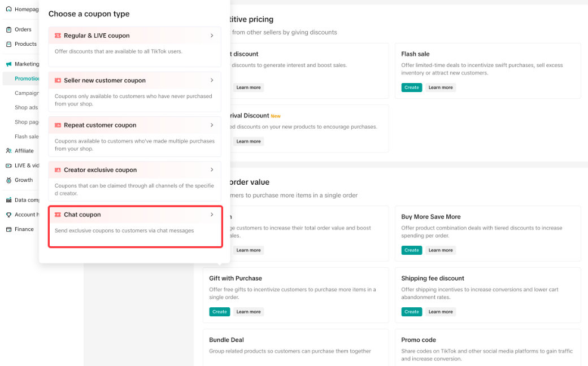The width and height of the screenshot is (588, 366).
Task: Click the Finance icon in sidebar
Action: pyautogui.click(x=8, y=229)
